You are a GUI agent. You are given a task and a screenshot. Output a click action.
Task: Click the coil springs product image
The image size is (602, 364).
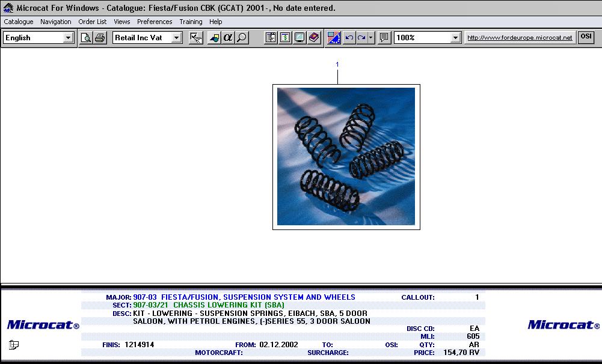click(346, 157)
